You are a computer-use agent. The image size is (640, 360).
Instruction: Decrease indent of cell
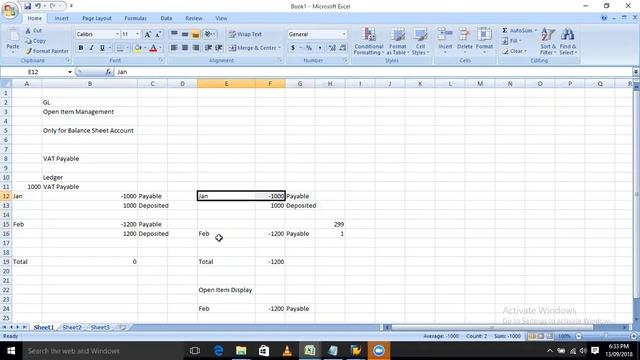[x=208, y=48]
